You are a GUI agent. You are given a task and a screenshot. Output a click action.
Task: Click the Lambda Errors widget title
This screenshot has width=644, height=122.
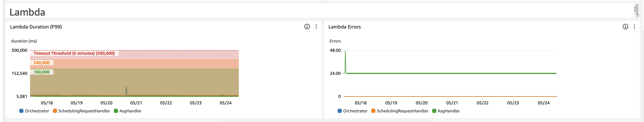(345, 27)
